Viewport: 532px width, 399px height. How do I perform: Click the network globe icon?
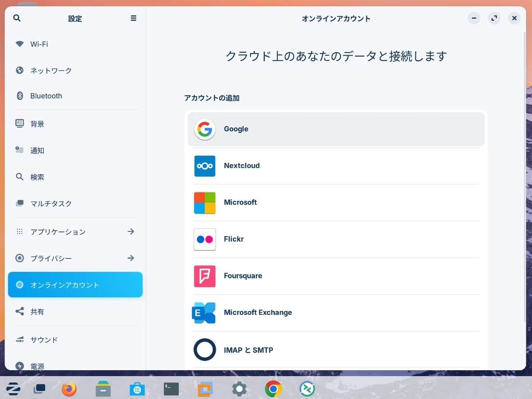pyautogui.click(x=20, y=70)
